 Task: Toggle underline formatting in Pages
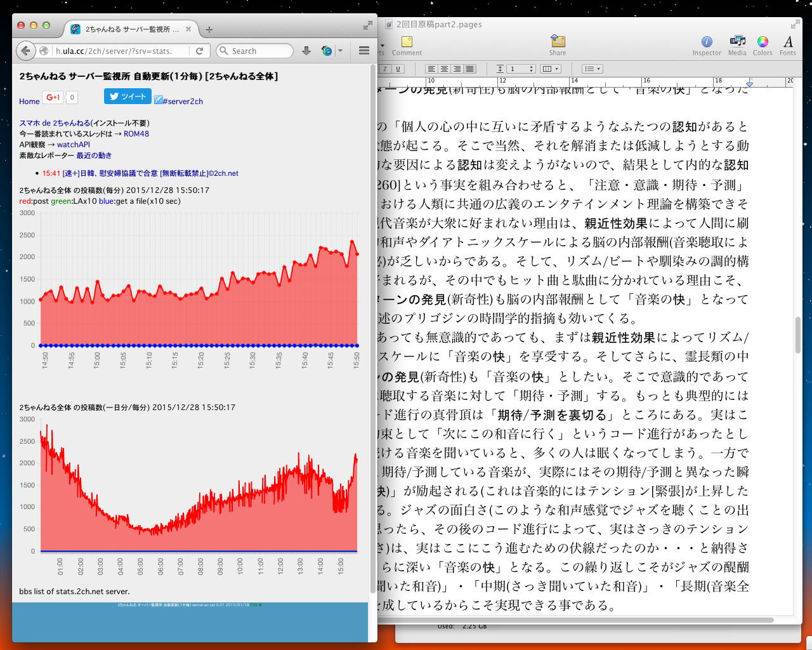click(x=398, y=69)
